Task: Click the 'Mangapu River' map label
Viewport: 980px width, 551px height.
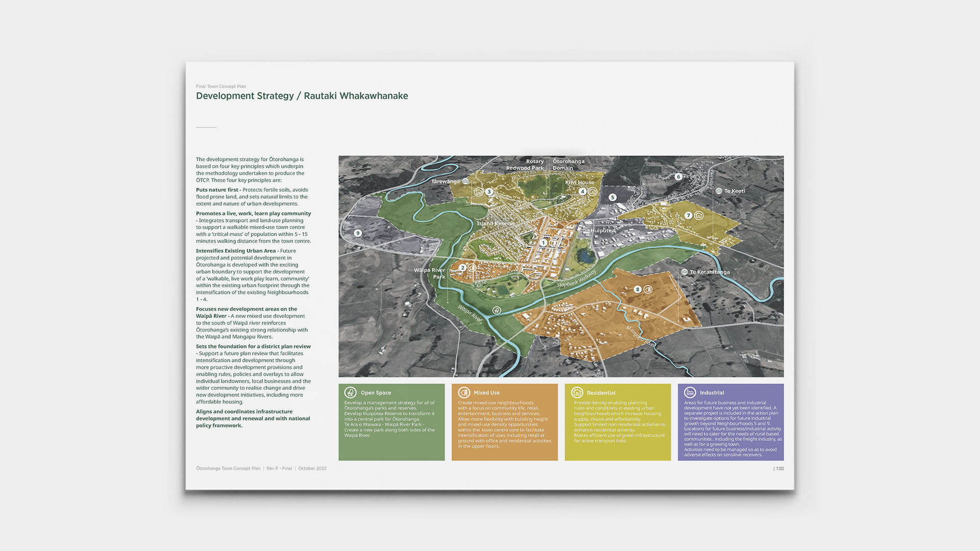Action: coord(641,336)
